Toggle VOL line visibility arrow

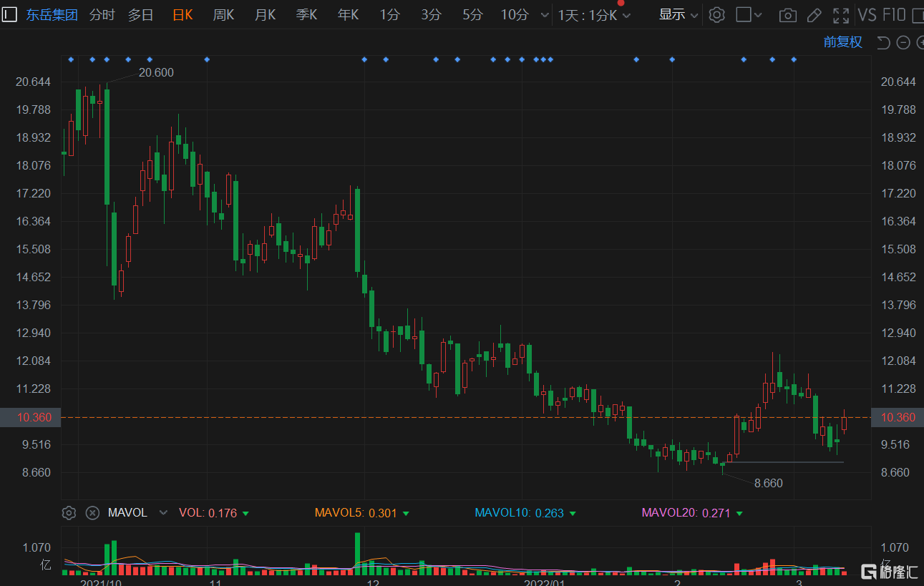tap(245, 514)
